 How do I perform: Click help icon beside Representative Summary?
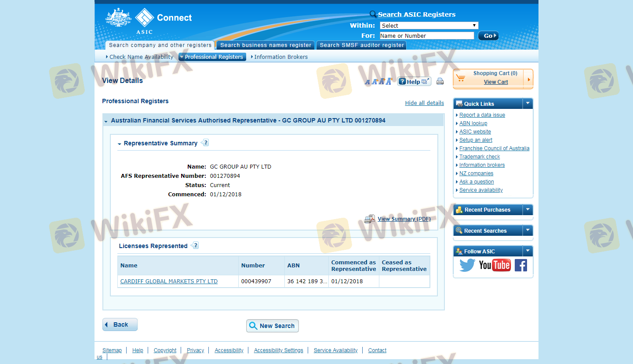pyautogui.click(x=205, y=143)
